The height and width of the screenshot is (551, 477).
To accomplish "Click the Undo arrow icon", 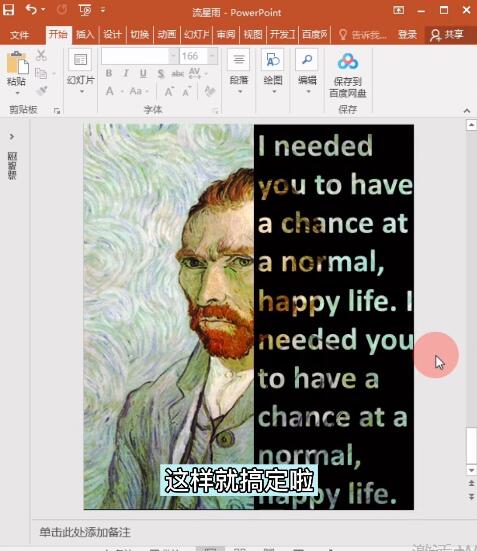I will 31,9.
